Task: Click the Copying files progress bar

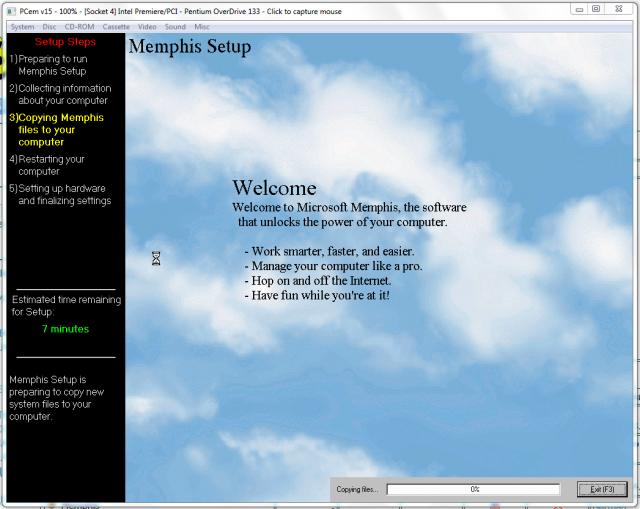Action: (473, 489)
